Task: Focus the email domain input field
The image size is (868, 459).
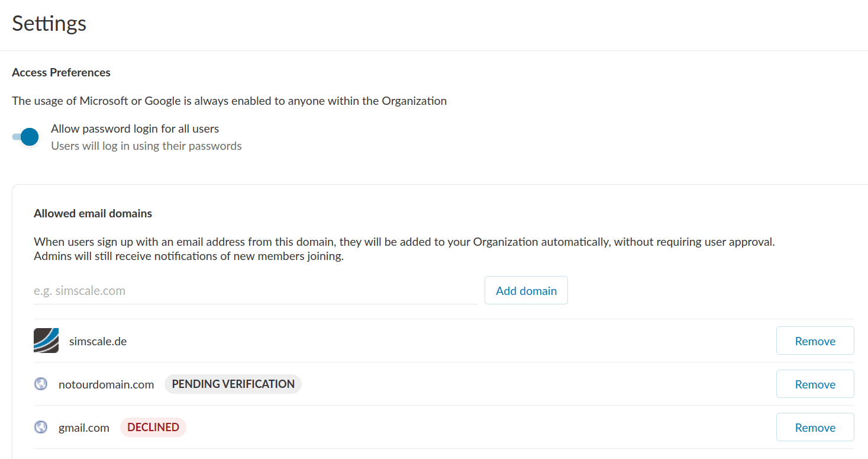Action: coord(255,291)
